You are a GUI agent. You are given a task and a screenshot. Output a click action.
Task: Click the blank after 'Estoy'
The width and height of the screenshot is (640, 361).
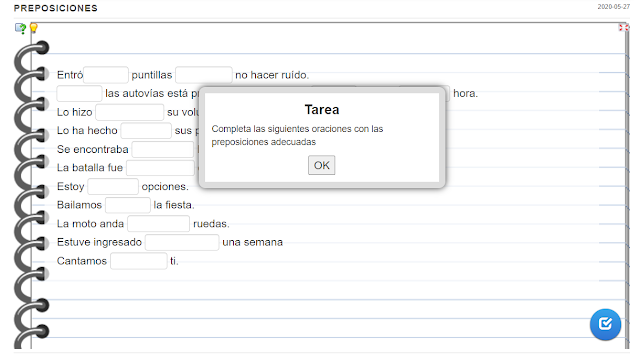[113, 187]
